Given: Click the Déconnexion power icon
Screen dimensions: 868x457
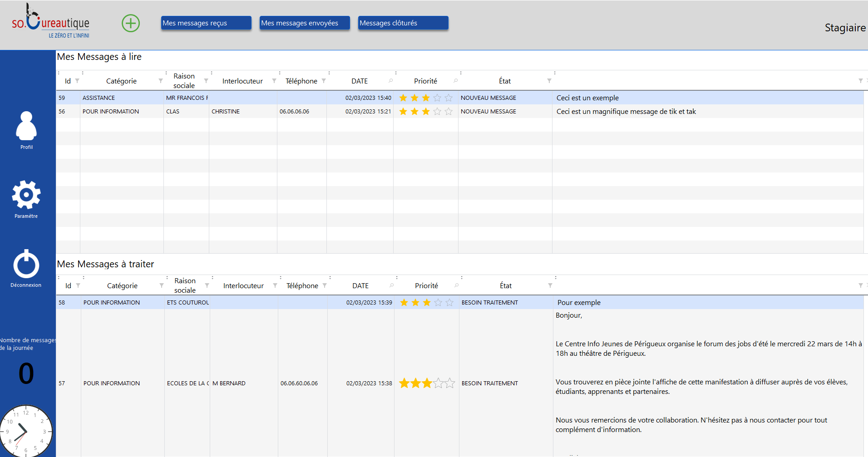Looking at the screenshot, I should (26, 264).
